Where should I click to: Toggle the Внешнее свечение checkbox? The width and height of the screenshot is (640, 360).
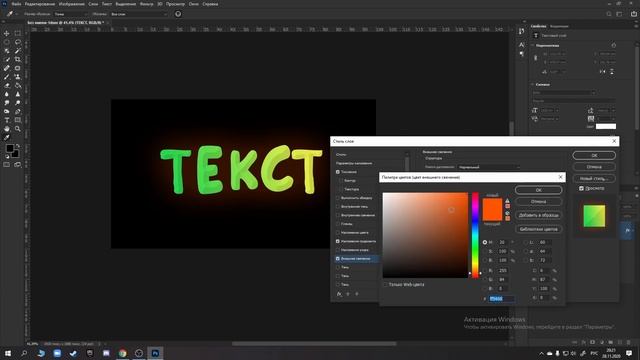(338, 258)
